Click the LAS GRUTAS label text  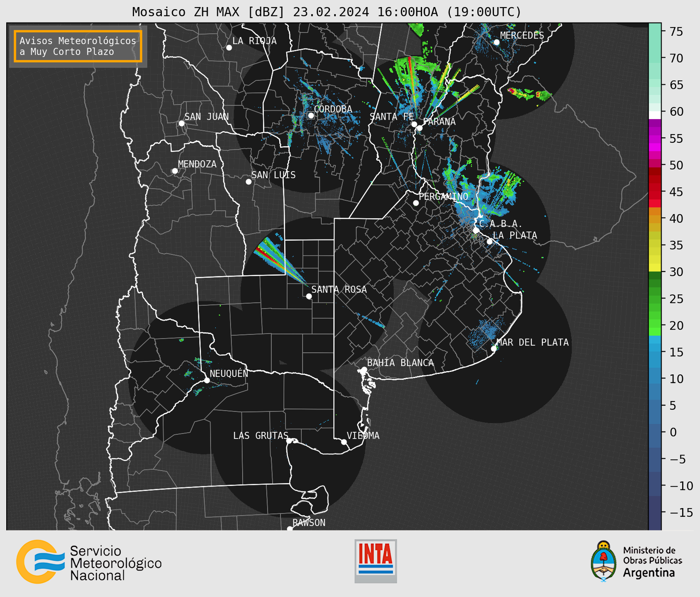point(261,436)
